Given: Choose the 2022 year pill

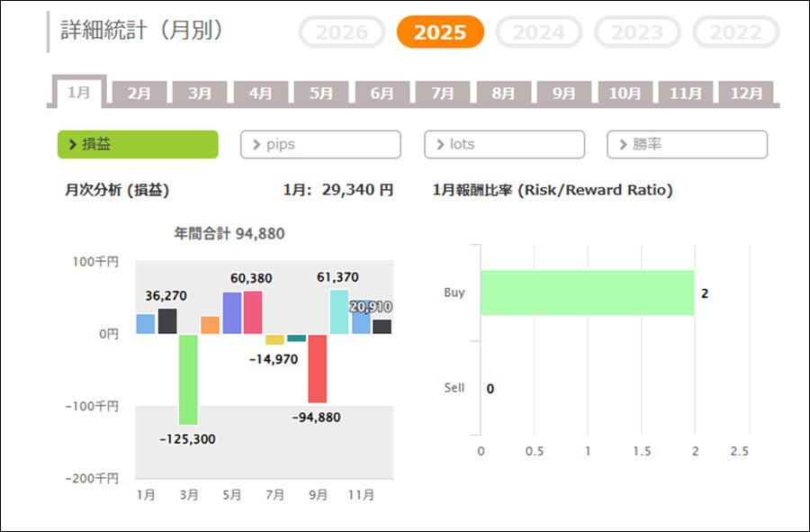Looking at the screenshot, I should coord(735,33).
